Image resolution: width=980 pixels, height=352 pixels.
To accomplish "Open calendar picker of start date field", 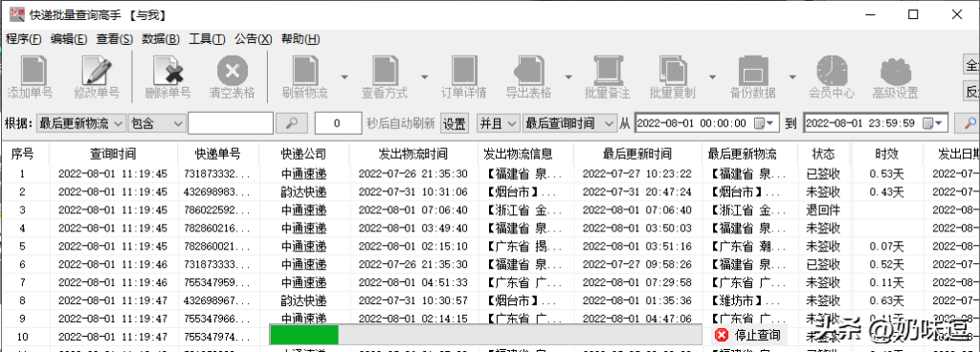I will coord(763,123).
